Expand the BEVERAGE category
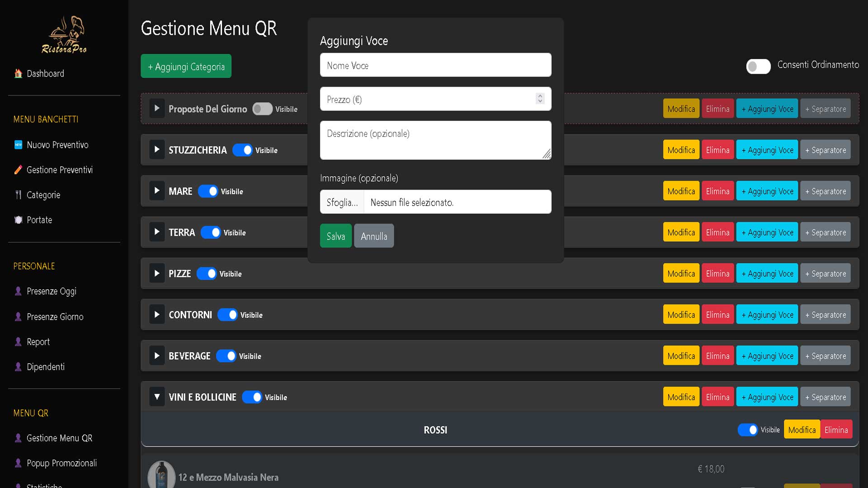Image resolution: width=868 pixels, height=488 pixels. pyautogui.click(x=157, y=356)
